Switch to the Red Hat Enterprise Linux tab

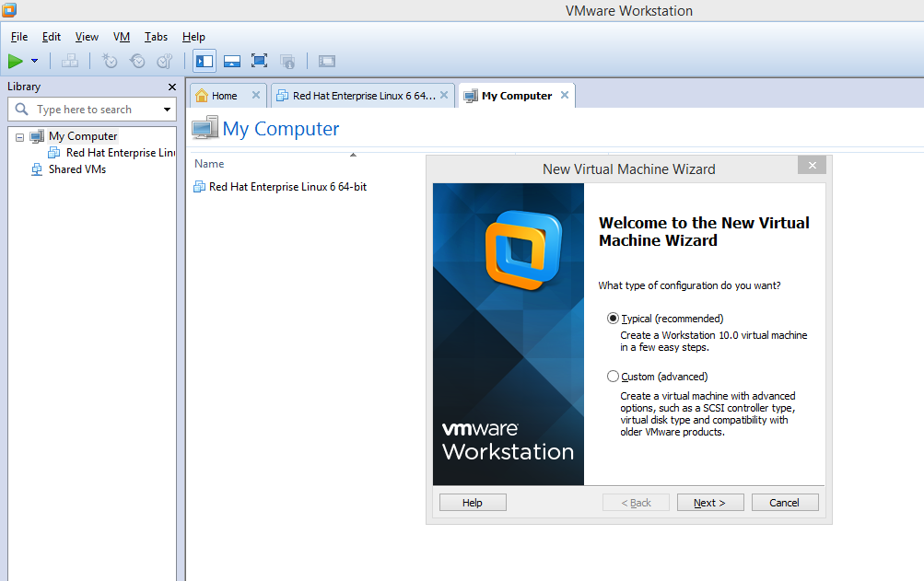364,96
